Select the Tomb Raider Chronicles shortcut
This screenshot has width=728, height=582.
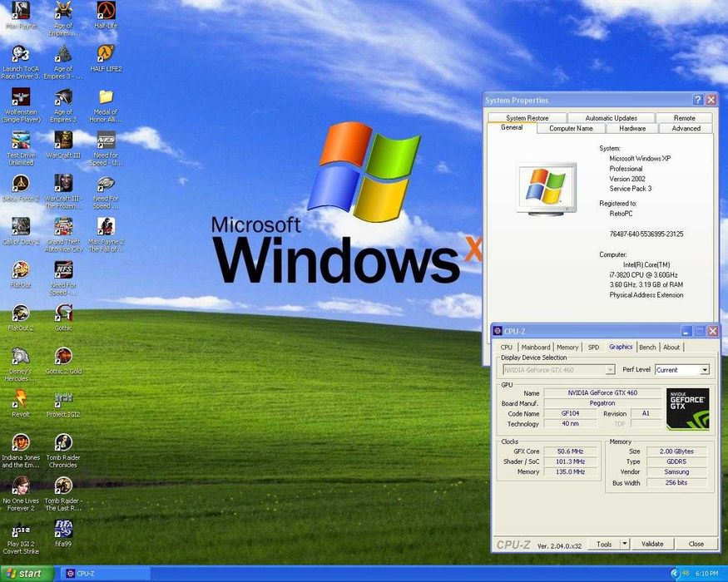click(x=63, y=451)
